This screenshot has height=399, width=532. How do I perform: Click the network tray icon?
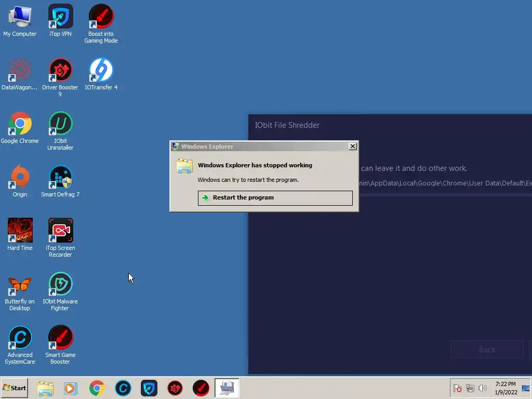coord(470,388)
